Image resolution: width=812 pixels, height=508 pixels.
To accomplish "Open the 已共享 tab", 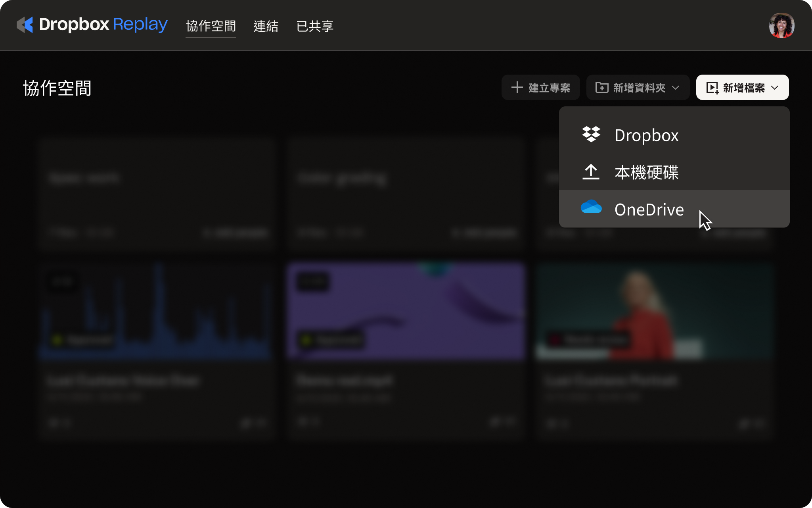I will 315,26.
